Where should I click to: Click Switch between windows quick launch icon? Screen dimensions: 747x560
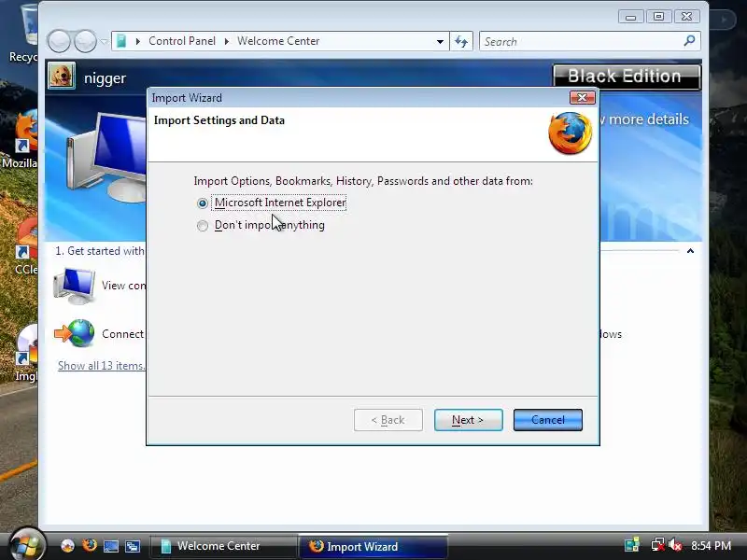point(133,546)
